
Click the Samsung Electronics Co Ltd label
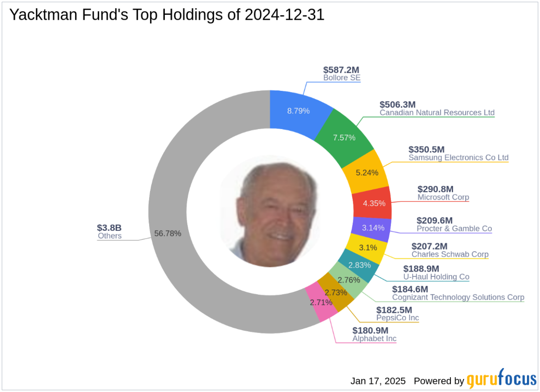click(458, 158)
